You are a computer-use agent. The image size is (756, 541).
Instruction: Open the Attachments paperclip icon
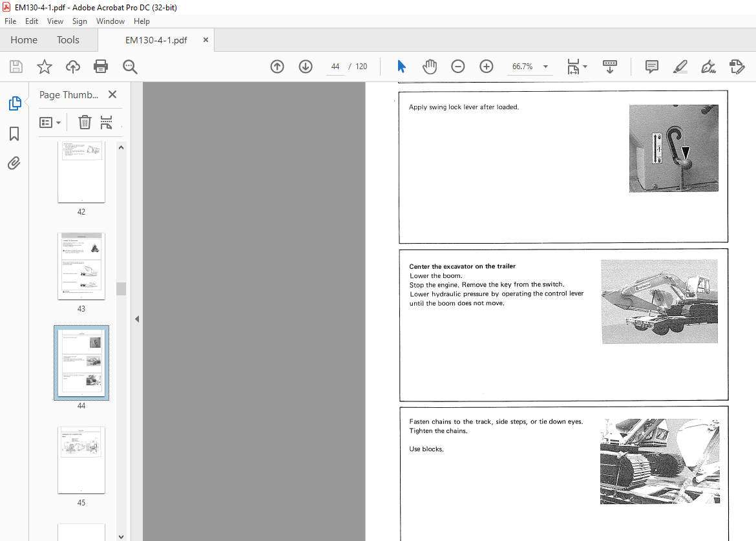(14, 164)
